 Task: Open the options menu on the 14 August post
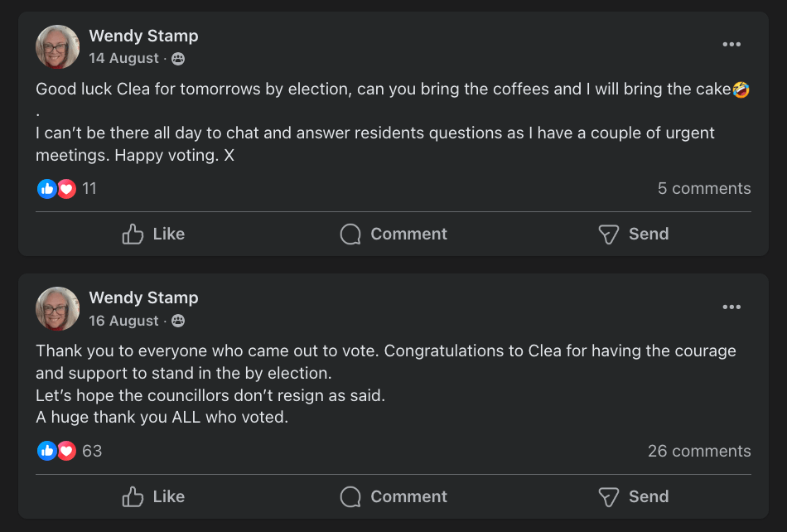click(731, 45)
